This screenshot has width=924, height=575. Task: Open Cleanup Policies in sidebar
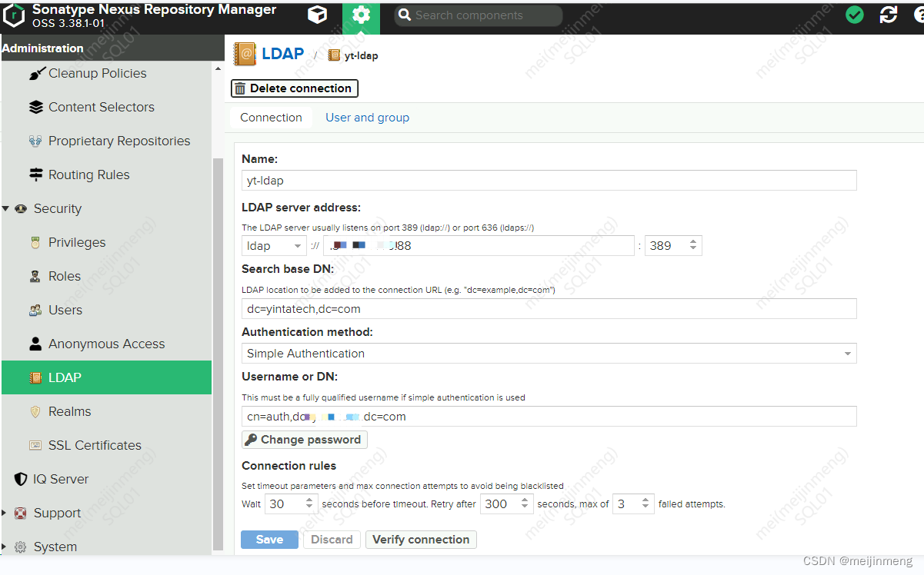click(97, 74)
